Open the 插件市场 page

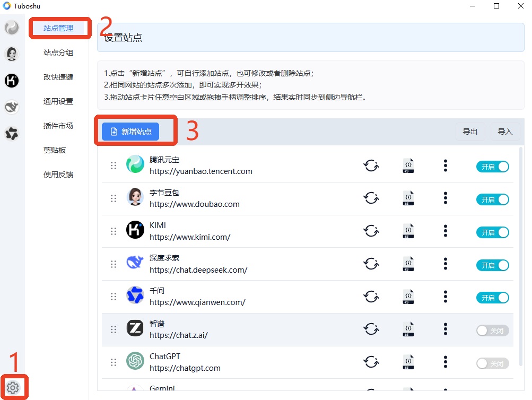coord(58,126)
